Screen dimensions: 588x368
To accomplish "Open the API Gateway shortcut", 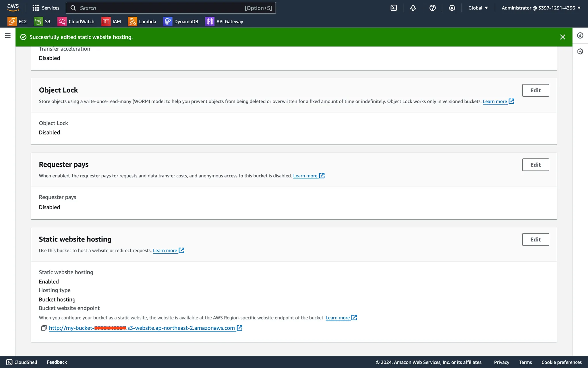I will pos(224,22).
